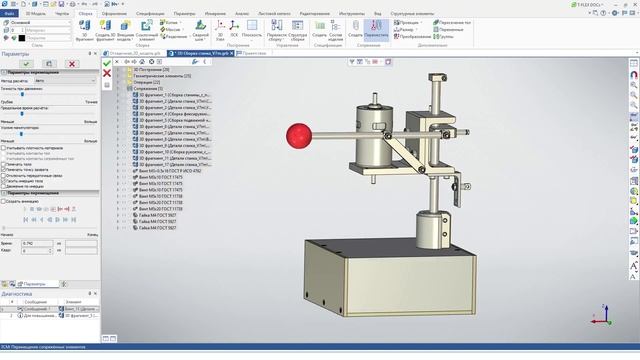Click the Преобразование tool
Screen dimensions: 640x360
click(x=412, y=37)
